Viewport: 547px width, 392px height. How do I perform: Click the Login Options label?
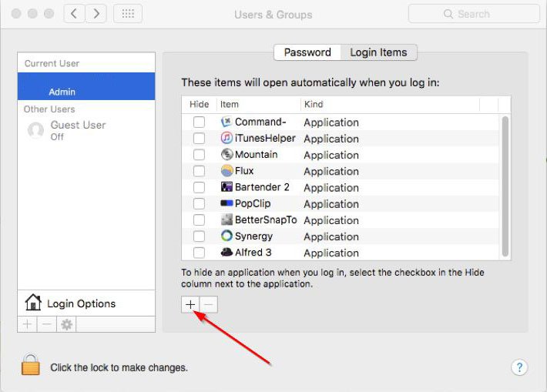[x=82, y=303]
